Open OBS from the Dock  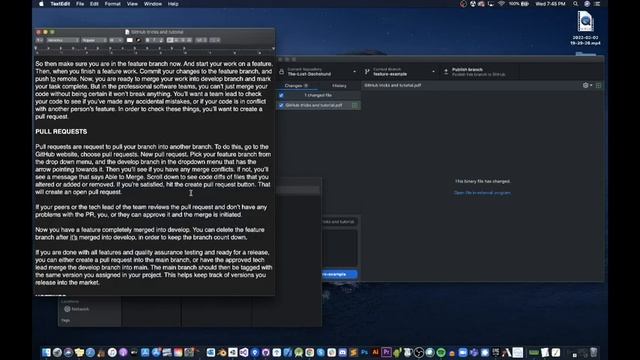click(419, 353)
